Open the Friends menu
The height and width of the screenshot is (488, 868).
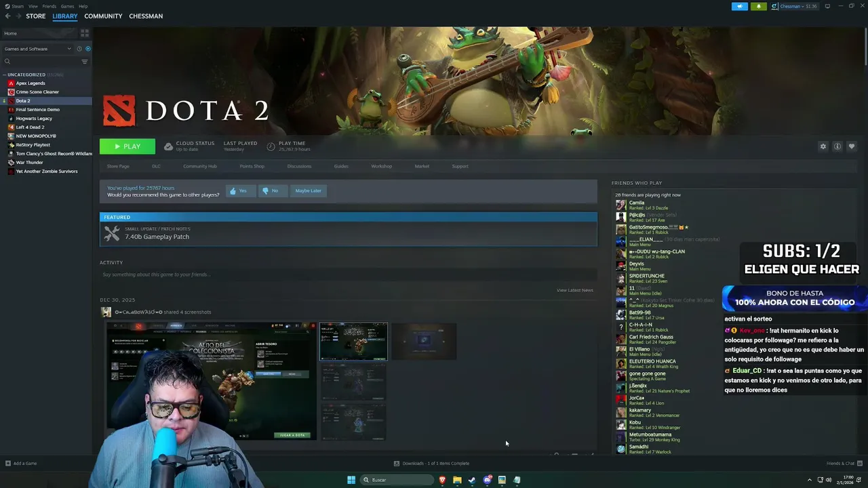tap(50, 6)
